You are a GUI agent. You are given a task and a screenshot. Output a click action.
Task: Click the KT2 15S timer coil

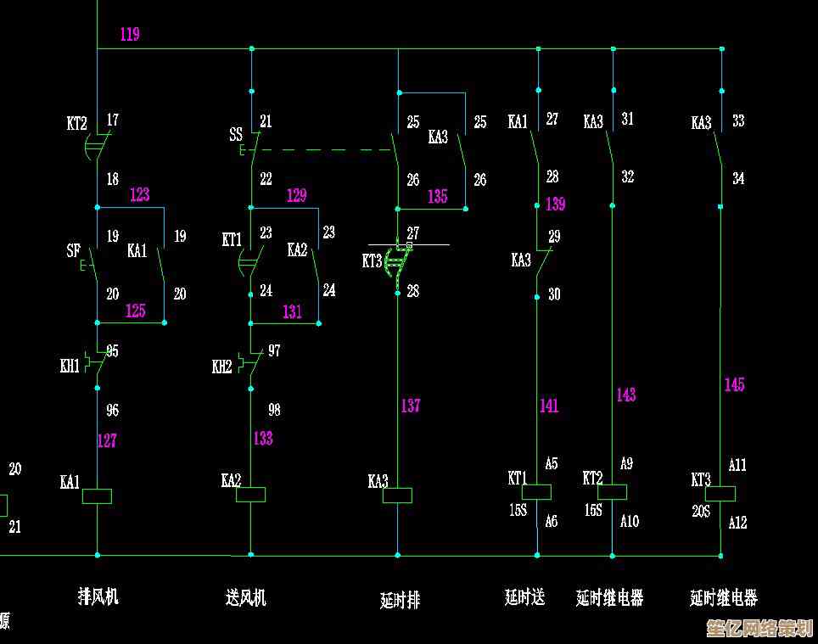pos(612,492)
